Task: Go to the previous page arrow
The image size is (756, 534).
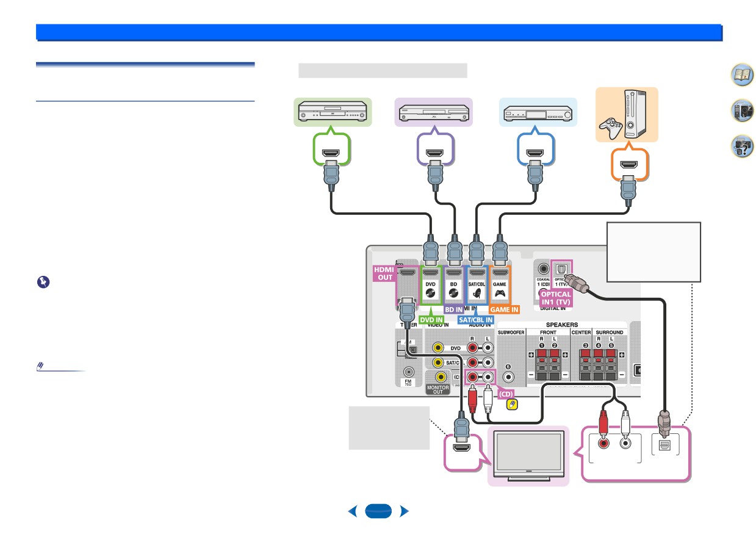Action: pos(352,511)
